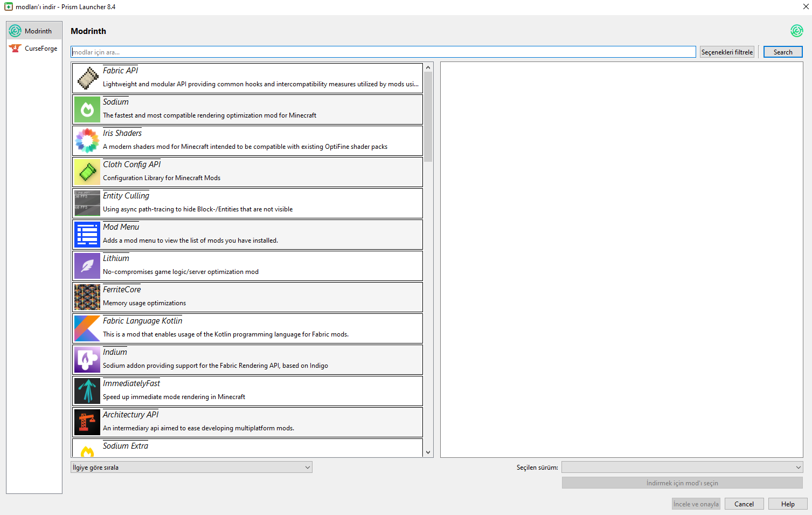This screenshot has width=812, height=515.
Task: Select the 'ImmediatelyFast' mod title
Action: (x=131, y=383)
